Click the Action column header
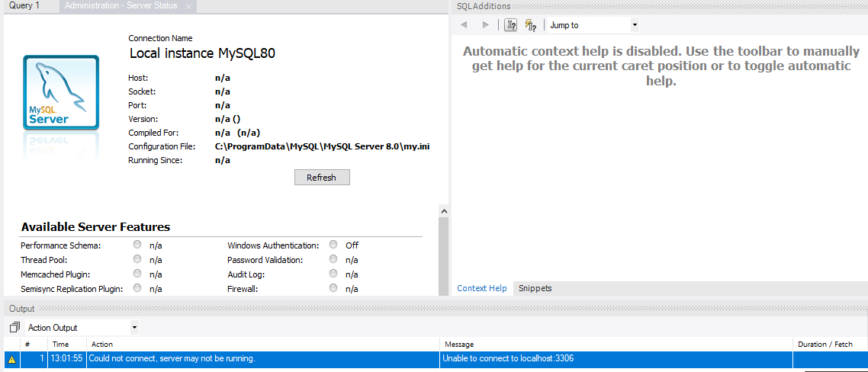Image resolution: width=868 pixels, height=372 pixels. coord(263,345)
